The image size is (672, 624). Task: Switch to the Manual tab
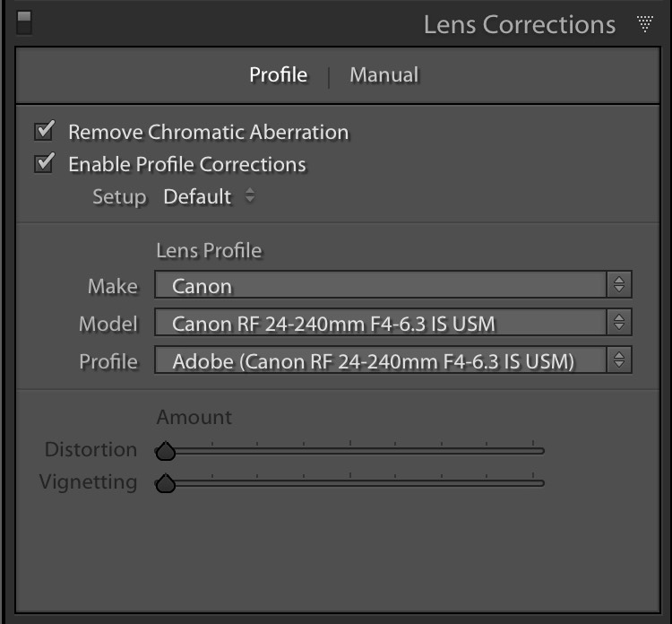tap(384, 75)
